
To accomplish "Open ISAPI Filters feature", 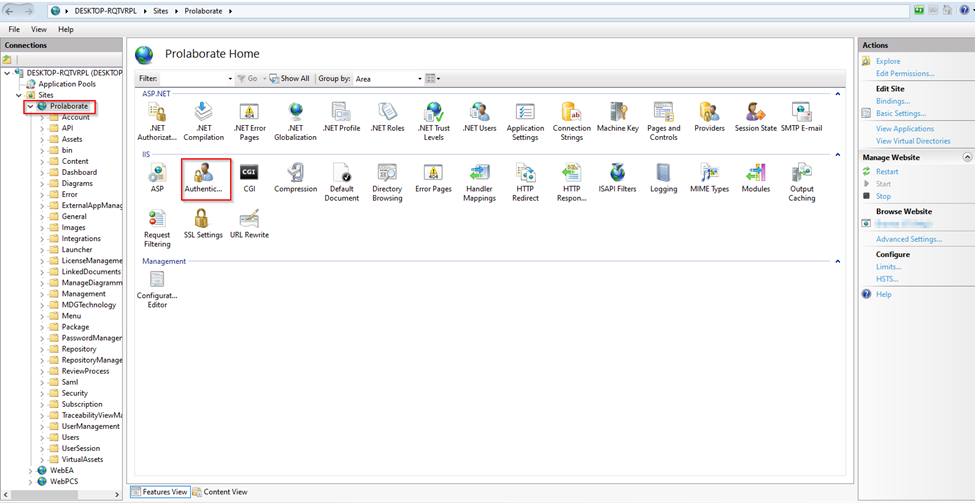I will (x=617, y=178).
